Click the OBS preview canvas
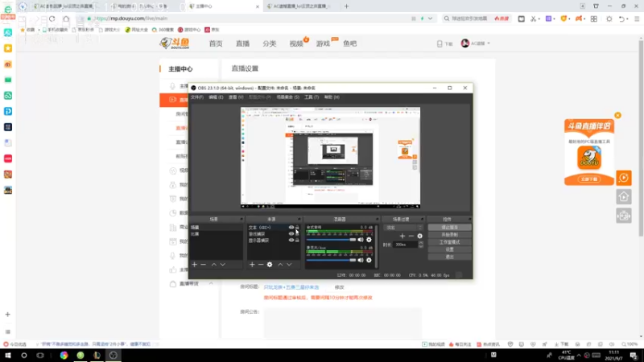 tap(330, 158)
